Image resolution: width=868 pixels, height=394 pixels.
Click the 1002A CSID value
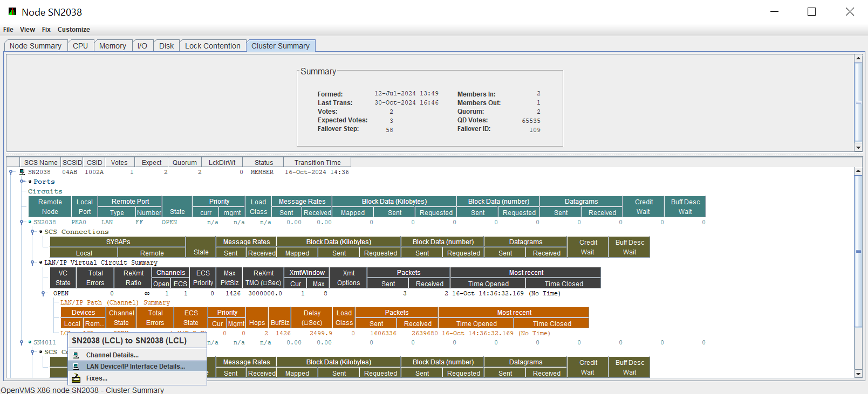94,172
